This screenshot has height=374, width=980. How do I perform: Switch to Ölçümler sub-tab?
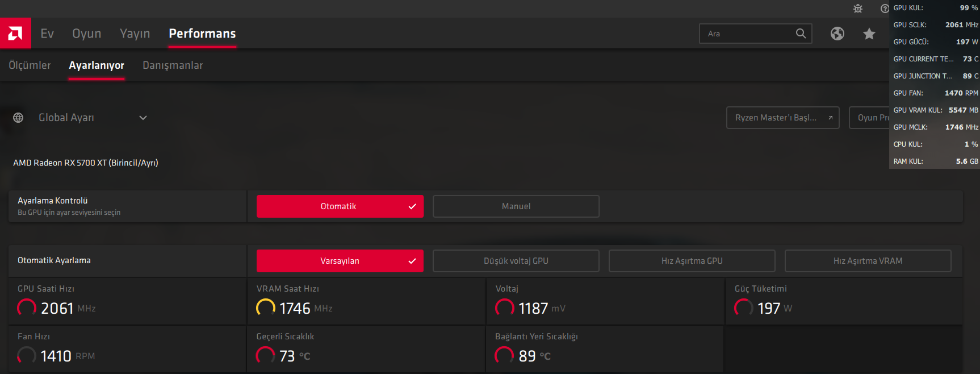pyautogui.click(x=30, y=65)
